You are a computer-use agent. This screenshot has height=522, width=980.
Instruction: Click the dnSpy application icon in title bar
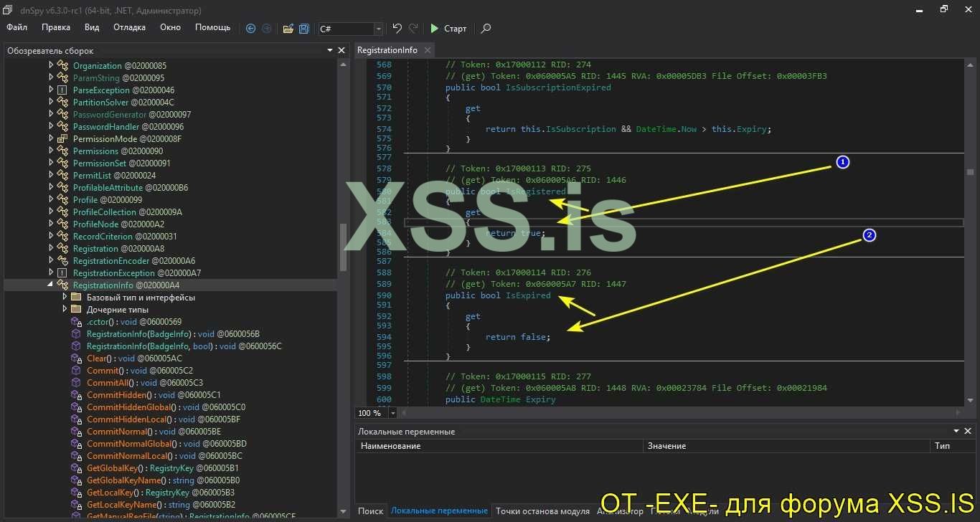(9, 10)
